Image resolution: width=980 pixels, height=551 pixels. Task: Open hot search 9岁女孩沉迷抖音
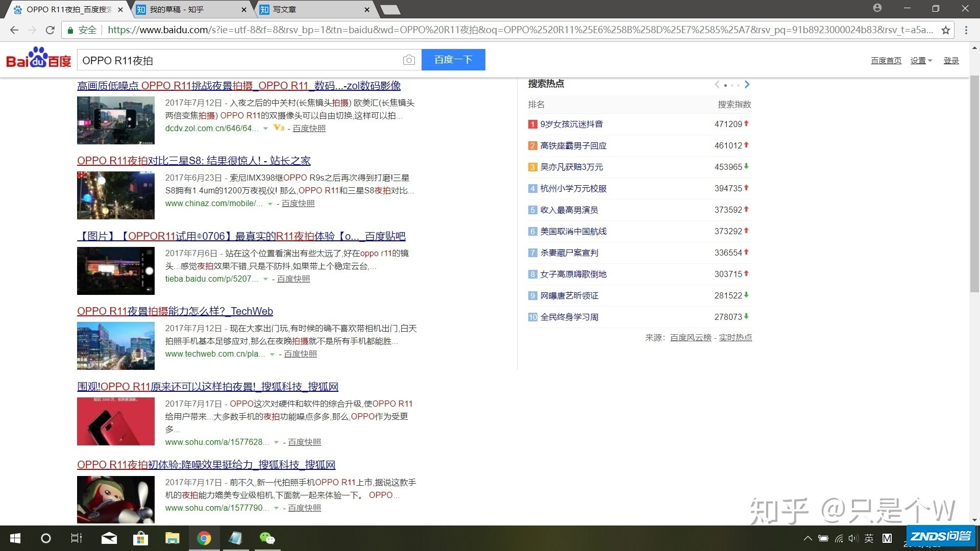coord(571,124)
